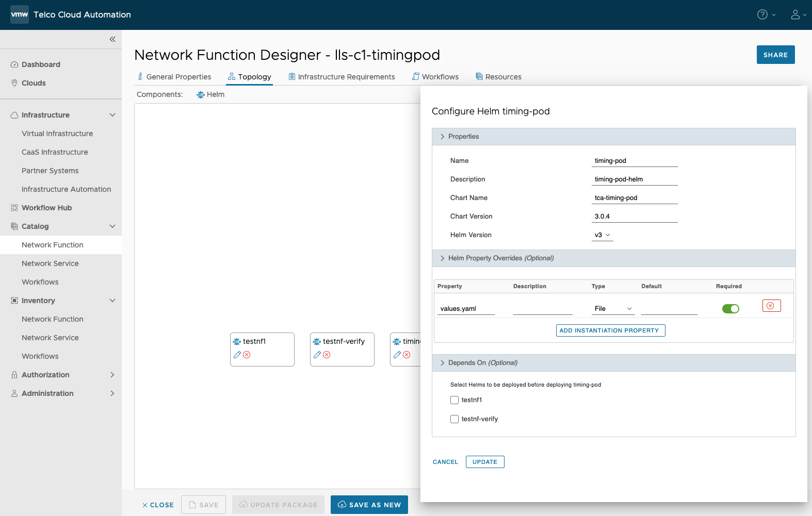
Task: Click the Administration person icon
Action: tap(14, 393)
